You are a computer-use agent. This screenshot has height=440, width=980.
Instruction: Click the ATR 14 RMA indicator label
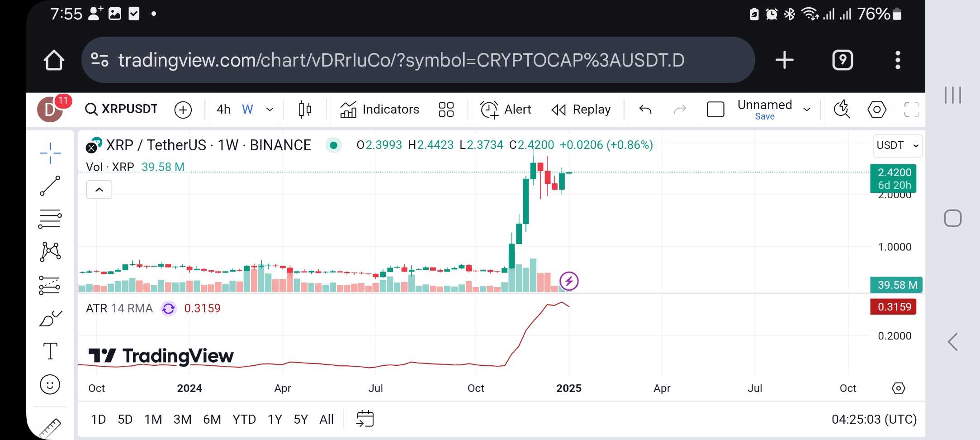click(119, 308)
